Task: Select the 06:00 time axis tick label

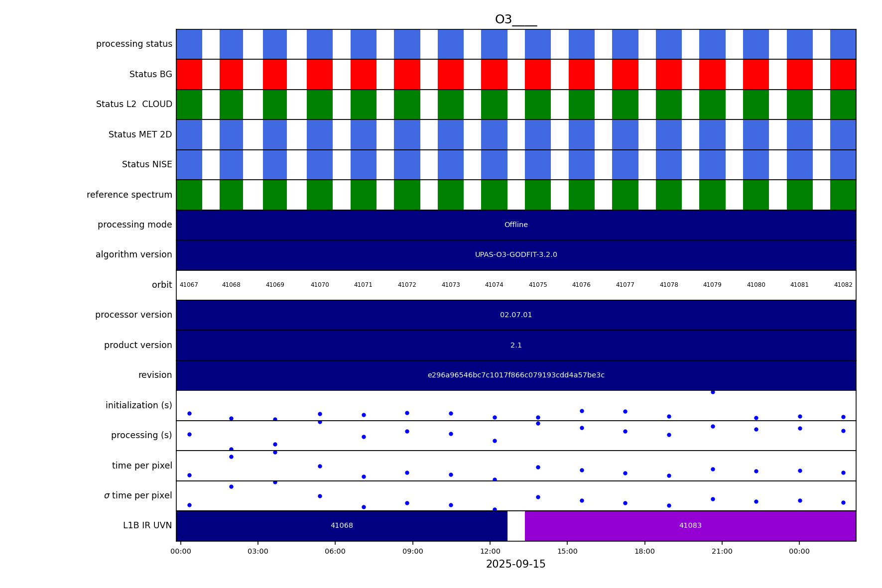Action: click(335, 552)
